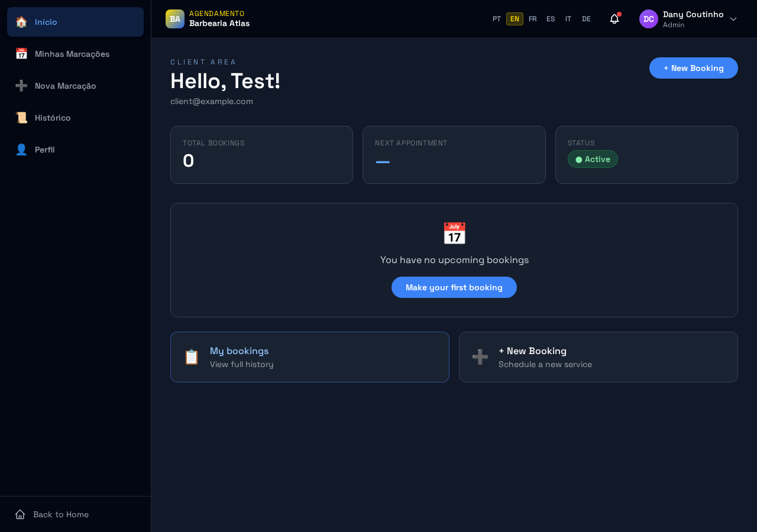This screenshot has height=532, width=757.
Task: Open My bookings View full history card
Action: point(310,357)
